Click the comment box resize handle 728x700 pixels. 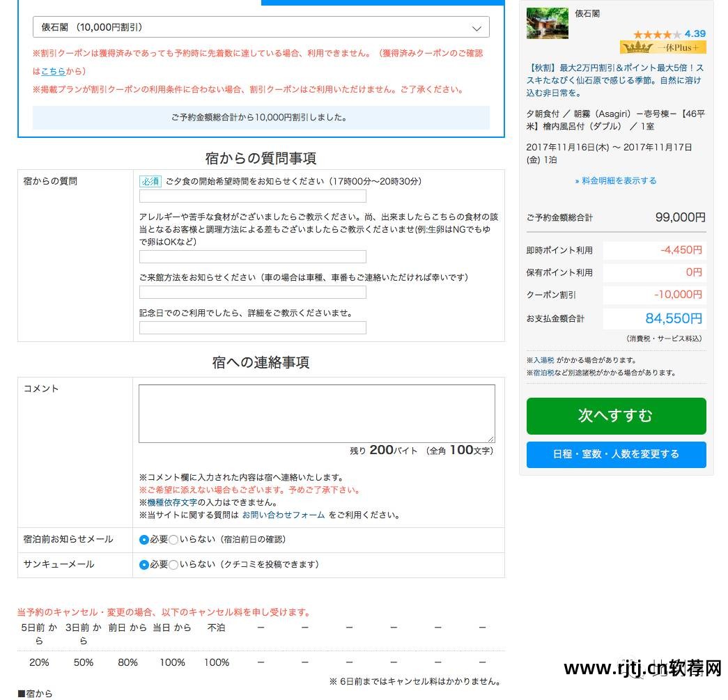tap(491, 439)
